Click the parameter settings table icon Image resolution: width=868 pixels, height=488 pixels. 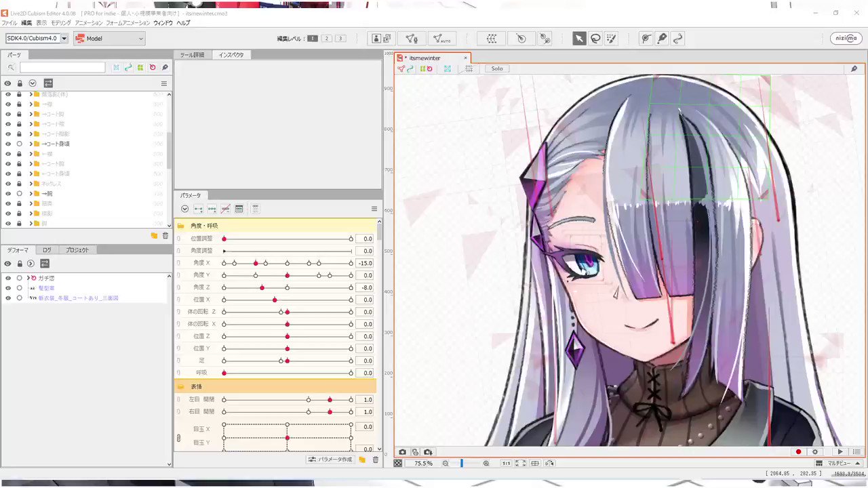click(x=239, y=209)
